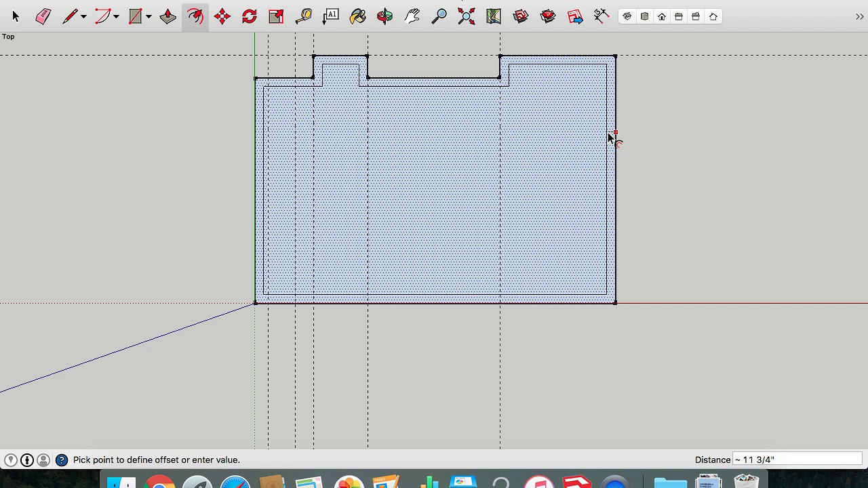Screen dimensions: 868x488
Task: Open the Paint Bucket tool
Action: click(357, 16)
